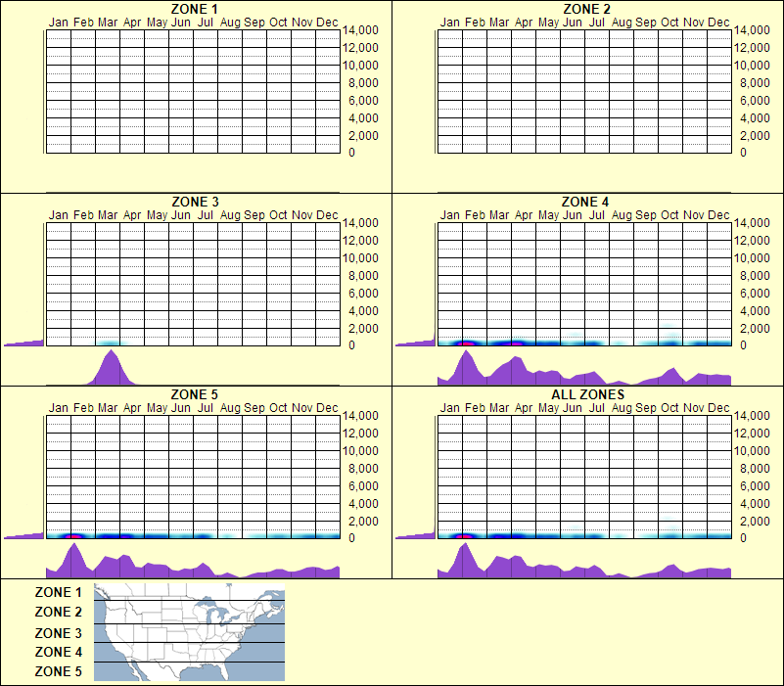Click the ZONE 4 chart title
Viewport: 784px width, 686px height.
click(585, 202)
